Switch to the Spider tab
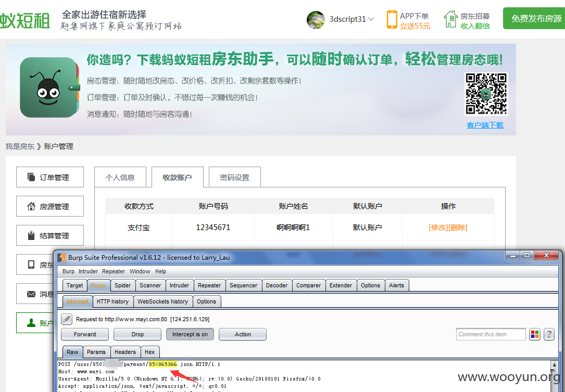Viewport: 565px width, 392px height. click(x=122, y=285)
